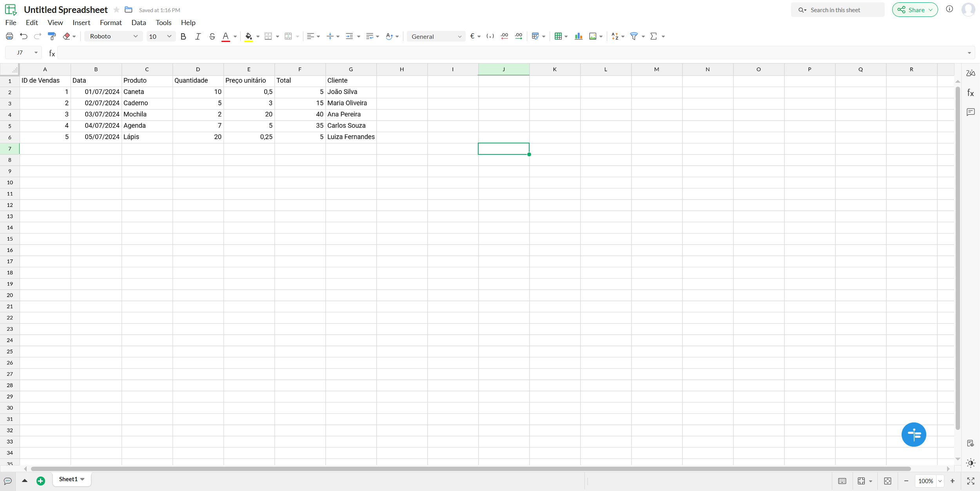This screenshot has width=980, height=491.
Task: Click the Filter funnel icon
Action: tap(634, 36)
